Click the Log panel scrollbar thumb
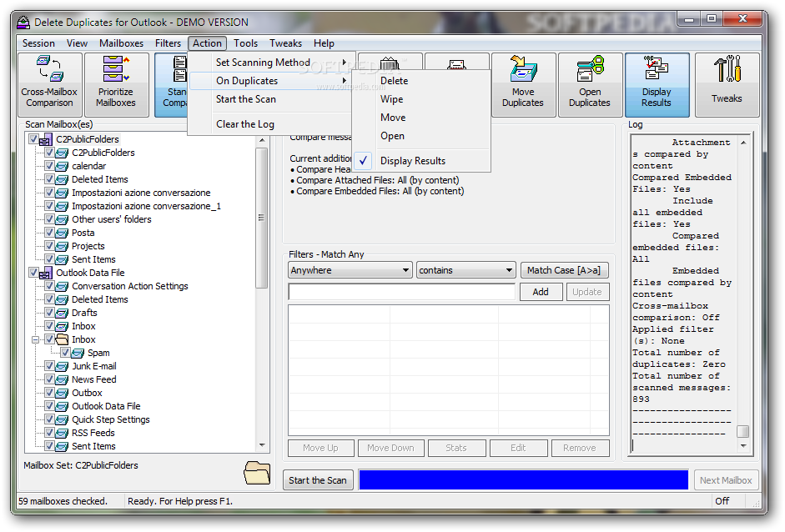 click(x=743, y=431)
